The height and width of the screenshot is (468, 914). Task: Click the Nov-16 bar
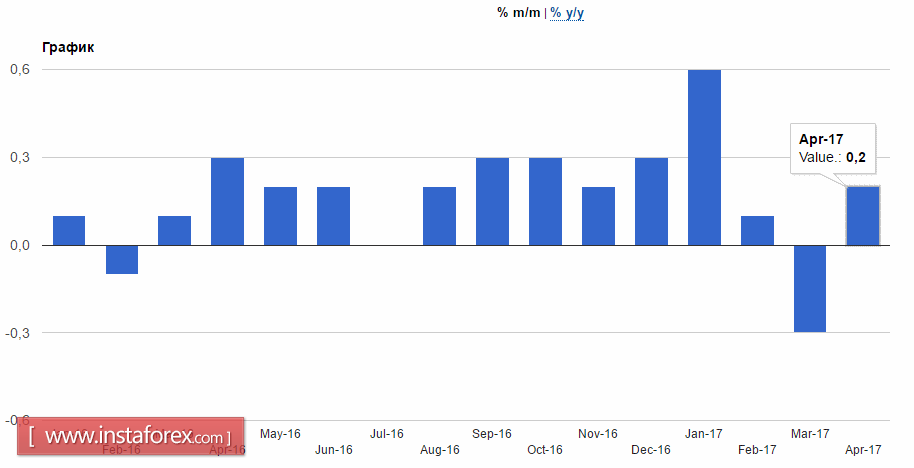tap(598, 216)
